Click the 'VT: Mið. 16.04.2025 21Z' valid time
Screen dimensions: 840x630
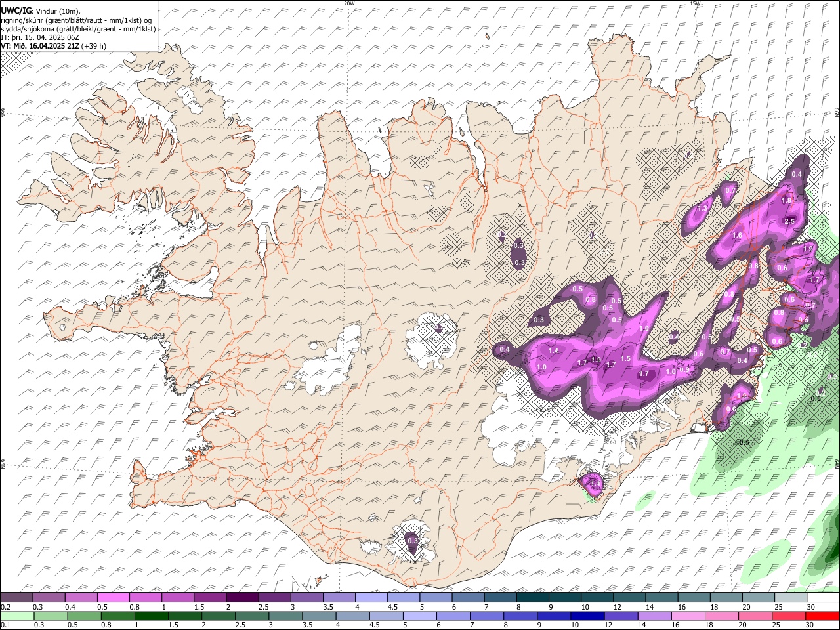(x=40, y=46)
